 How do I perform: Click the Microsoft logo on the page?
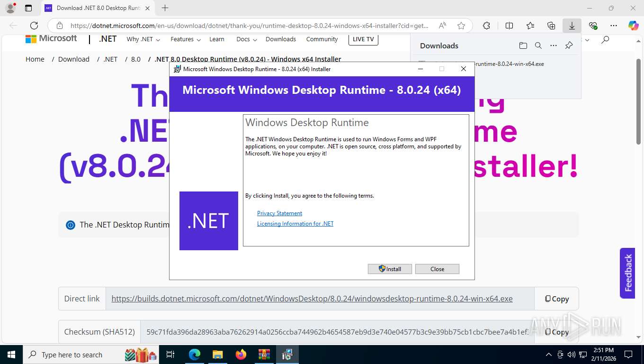[51, 39]
